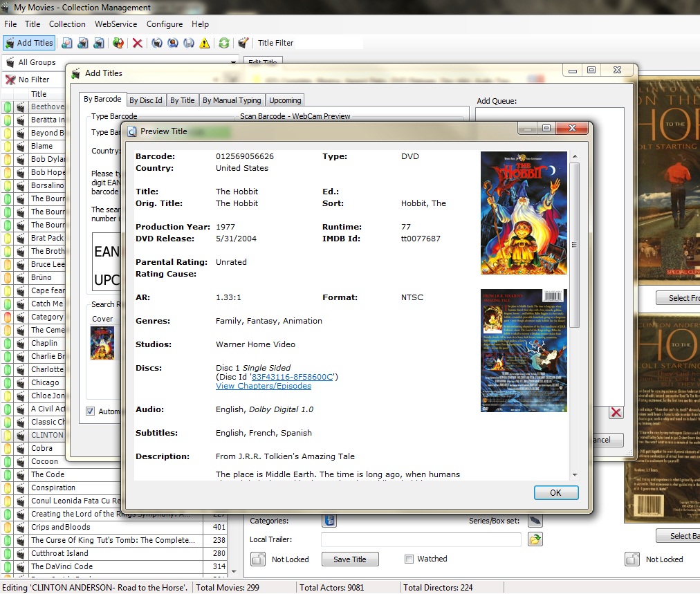The width and height of the screenshot is (700, 594).
Task: Select the Series/Box set icon
Action: point(535,521)
